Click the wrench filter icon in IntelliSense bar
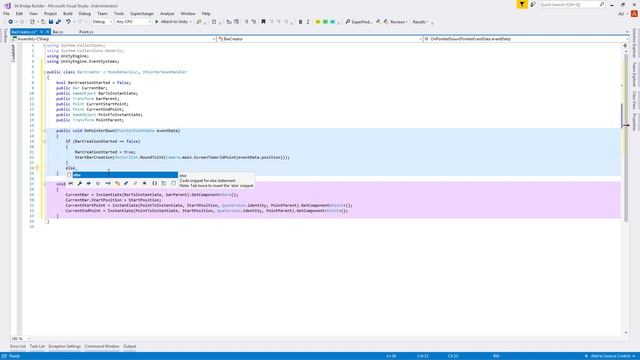This screenshot has height=360, width=640. coord(80,183)
